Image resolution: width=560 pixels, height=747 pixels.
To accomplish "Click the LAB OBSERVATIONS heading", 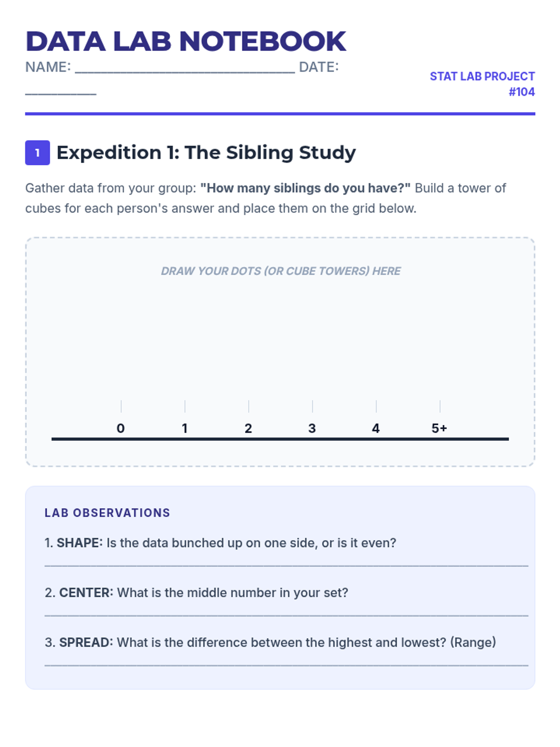I will point(107,513).
